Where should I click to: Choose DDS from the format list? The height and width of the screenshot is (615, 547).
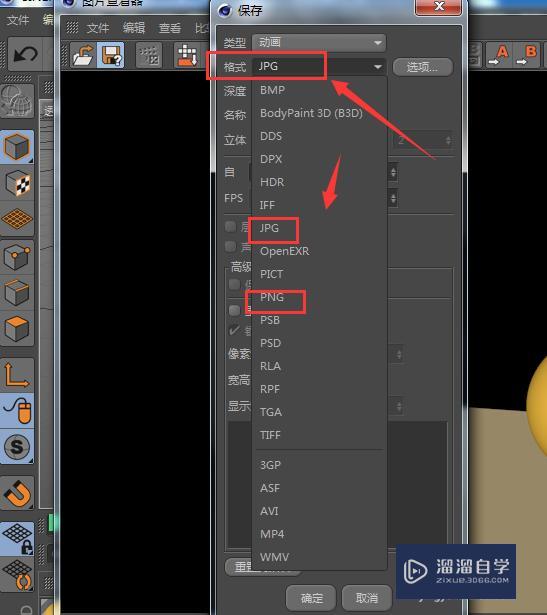click(x=271, y=136)
